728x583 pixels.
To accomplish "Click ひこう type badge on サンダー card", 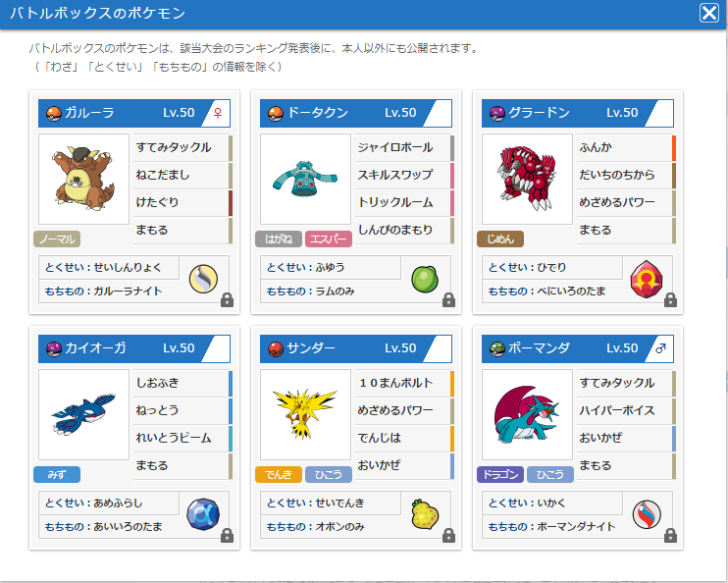I will coord(329,474).
